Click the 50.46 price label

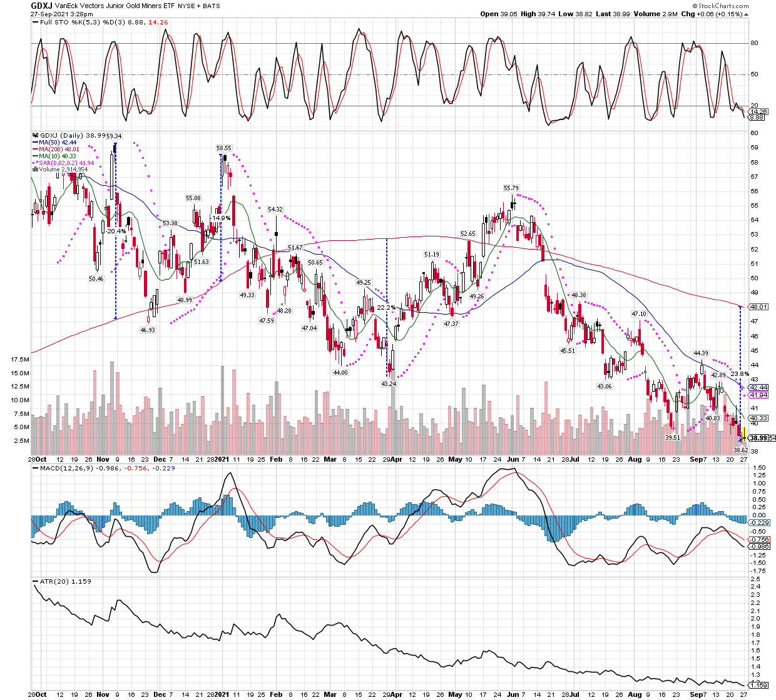click(96, 278)
